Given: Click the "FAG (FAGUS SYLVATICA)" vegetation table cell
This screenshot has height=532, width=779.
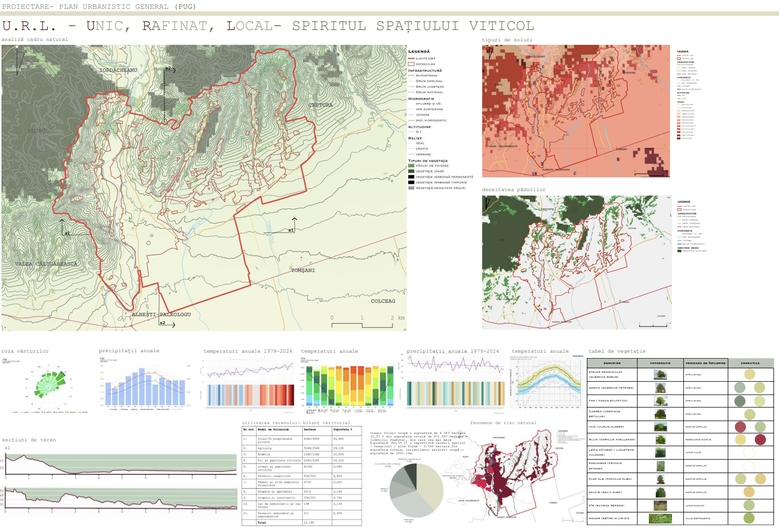Looking at the screenshot, I should click(x=612, y=400).
